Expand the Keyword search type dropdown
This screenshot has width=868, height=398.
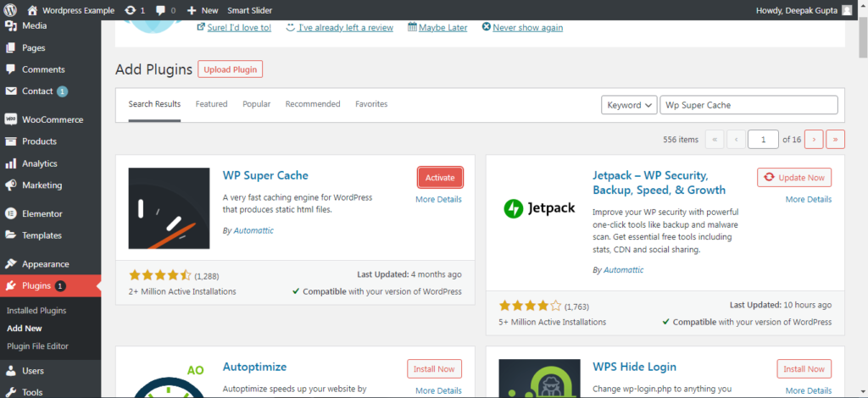(x=629, y=105)
